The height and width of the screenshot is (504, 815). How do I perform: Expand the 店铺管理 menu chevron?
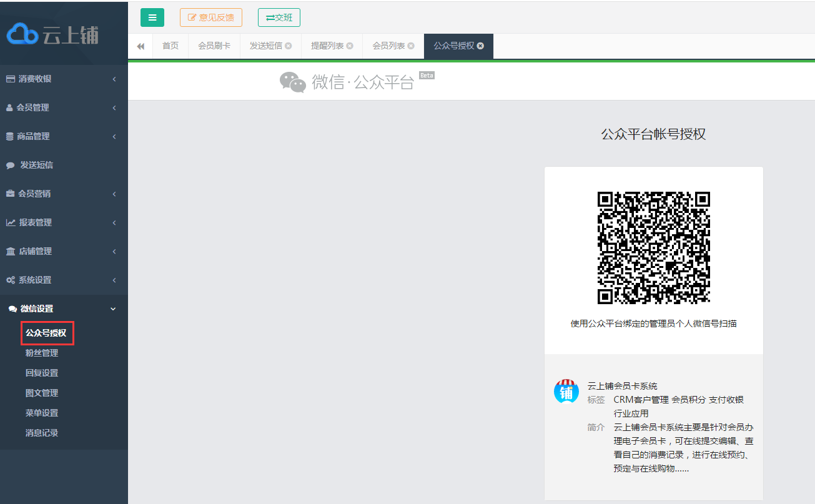114,252
